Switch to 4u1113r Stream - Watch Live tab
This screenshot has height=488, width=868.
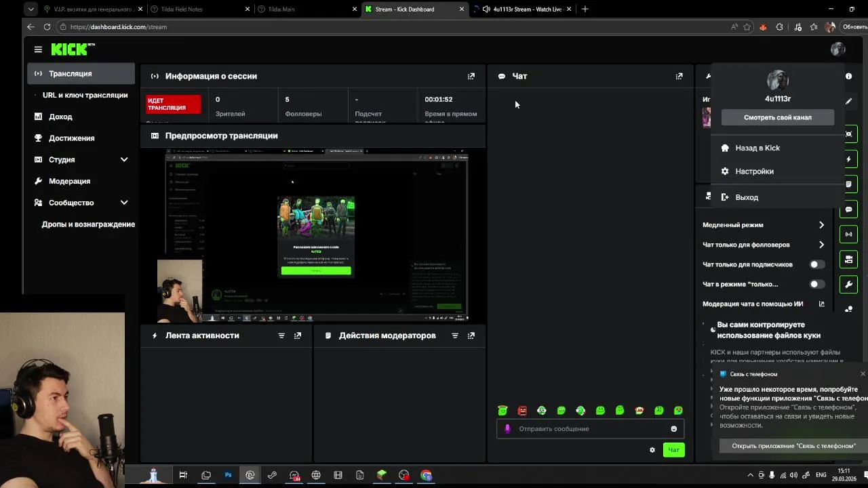[x=522, y=9]
